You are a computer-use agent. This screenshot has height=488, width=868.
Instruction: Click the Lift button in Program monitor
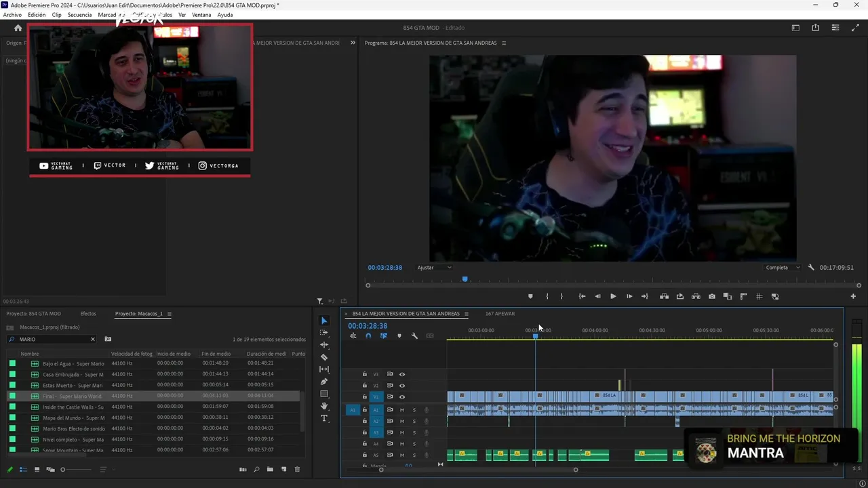(x=664, y=296)
